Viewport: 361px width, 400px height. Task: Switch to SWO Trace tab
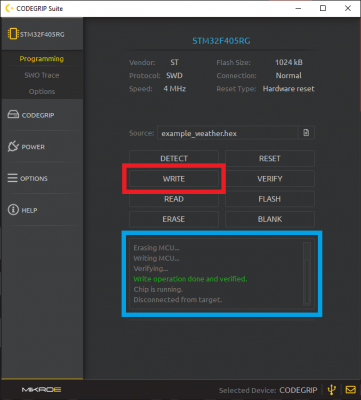(42, 75)
